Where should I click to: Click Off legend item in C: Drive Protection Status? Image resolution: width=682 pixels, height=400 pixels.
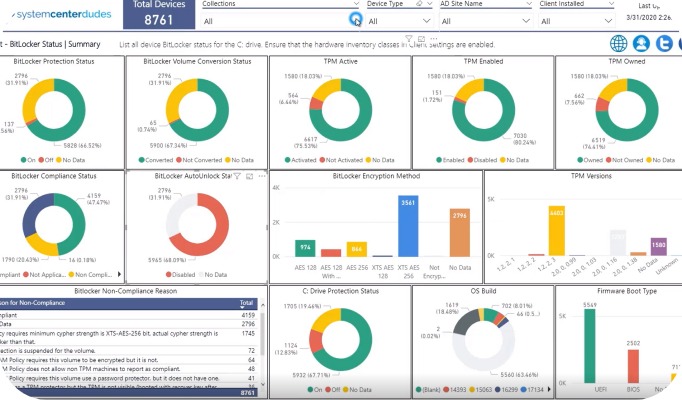coord(333,390)
